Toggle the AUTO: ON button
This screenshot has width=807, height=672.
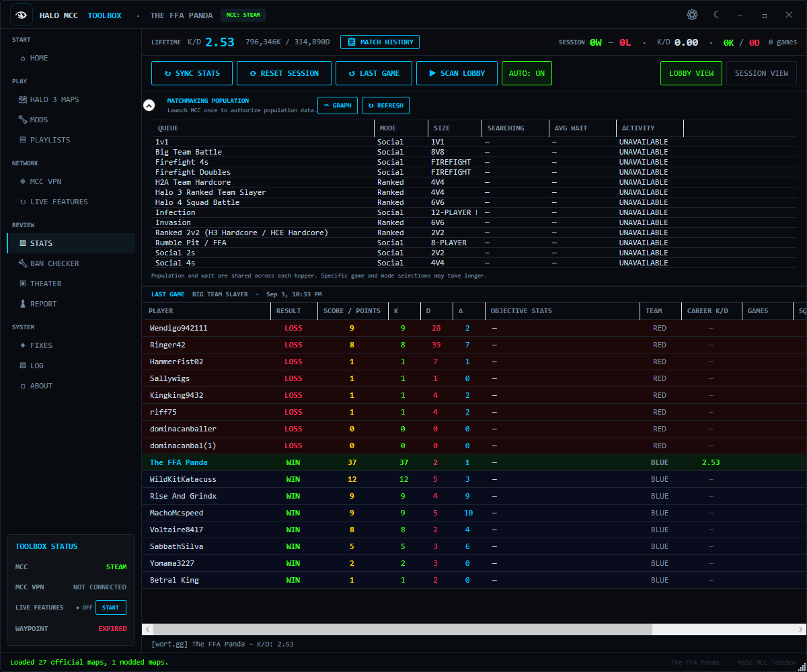pos(527,73)
